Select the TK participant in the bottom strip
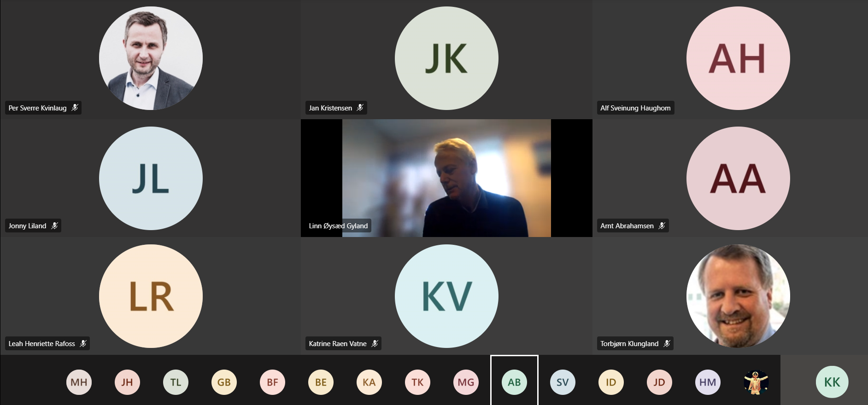 point(417,382)
